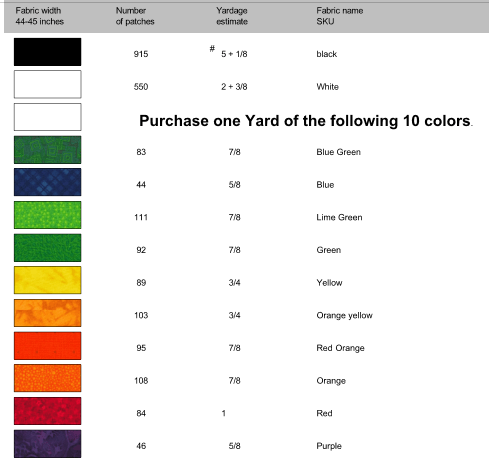The width and height of the screenshot is (489, 464).
Task: Click the 'Yellow' fabric name
Action: (329, 283)
